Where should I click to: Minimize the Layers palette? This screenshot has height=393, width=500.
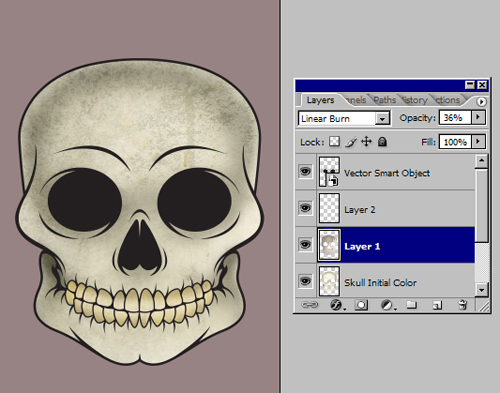click(x=470, y=85)
